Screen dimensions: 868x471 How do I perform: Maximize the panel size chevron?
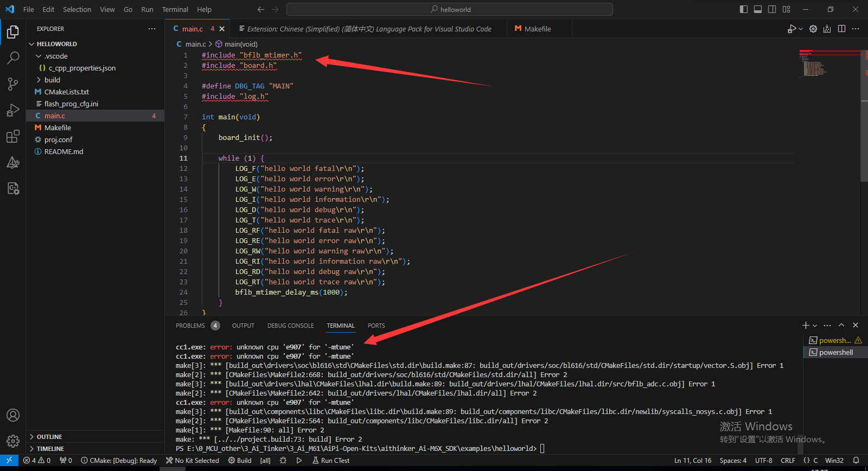click(841, 325)
